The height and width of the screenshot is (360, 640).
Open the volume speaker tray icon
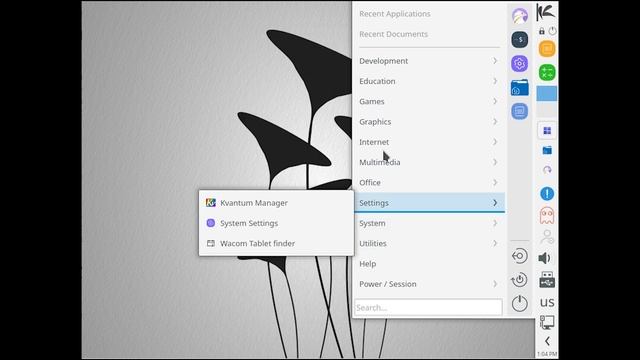coord(545,258)
